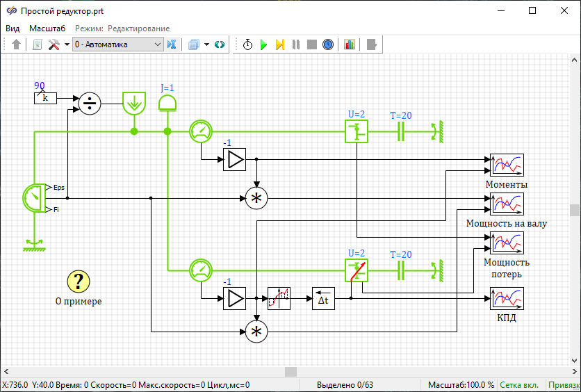Toggle the Привязка snap status indicator
This screenshot has height=392, width=581.
pos(564,385)
